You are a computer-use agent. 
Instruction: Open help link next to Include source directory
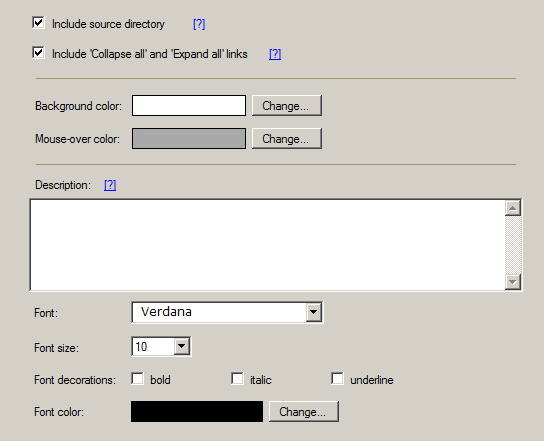tap(199, 24)
